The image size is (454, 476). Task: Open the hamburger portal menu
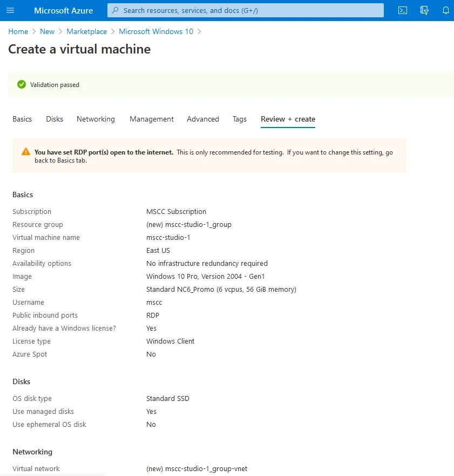(10, 10)
